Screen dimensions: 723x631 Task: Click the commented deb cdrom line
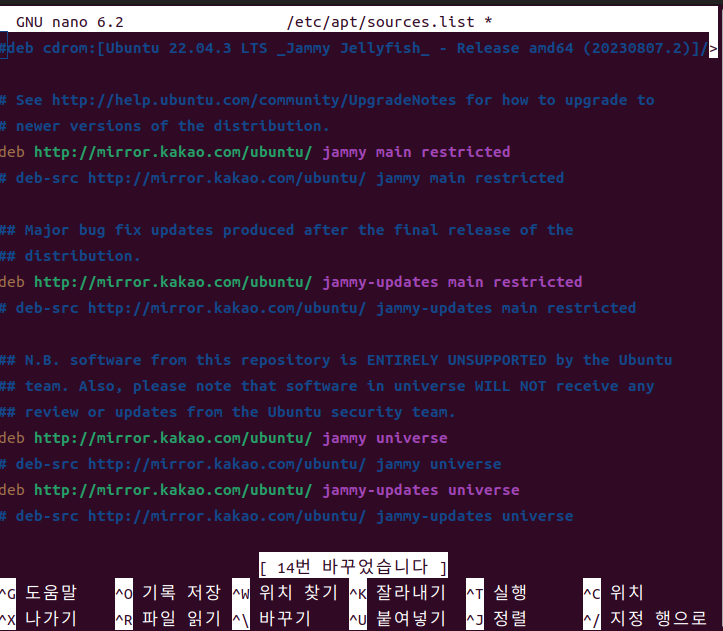pos(354,48)
